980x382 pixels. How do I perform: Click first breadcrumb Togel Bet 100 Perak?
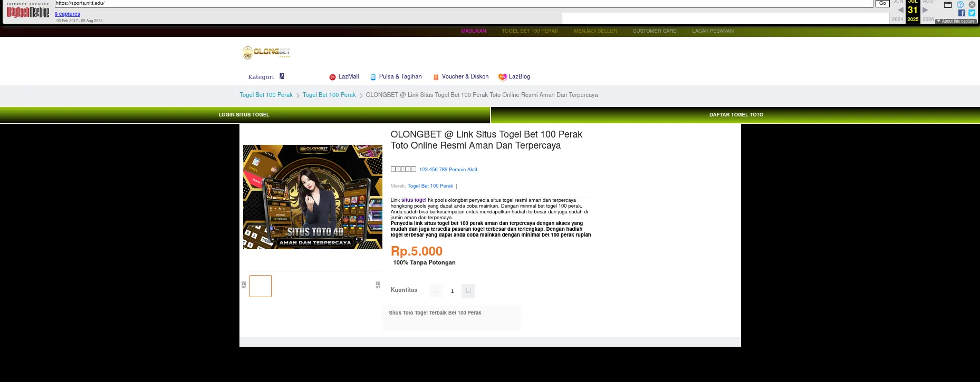[x=266, y=95]
